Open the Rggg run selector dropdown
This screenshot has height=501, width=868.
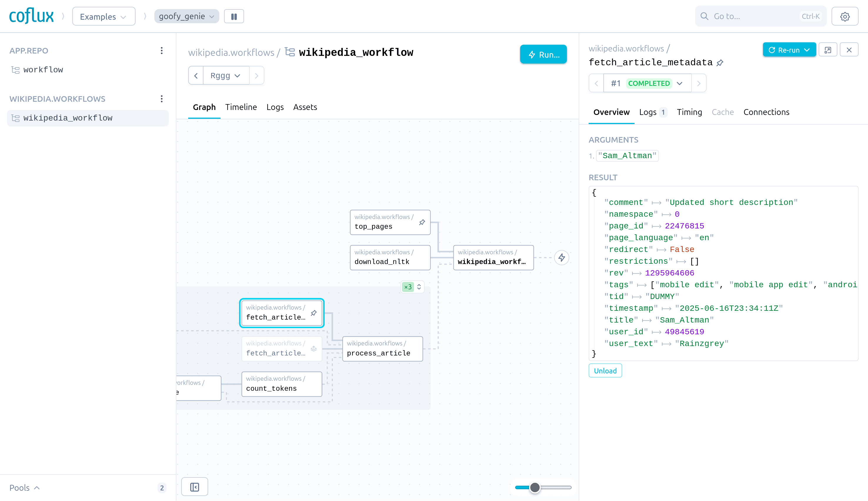(226, 75)
